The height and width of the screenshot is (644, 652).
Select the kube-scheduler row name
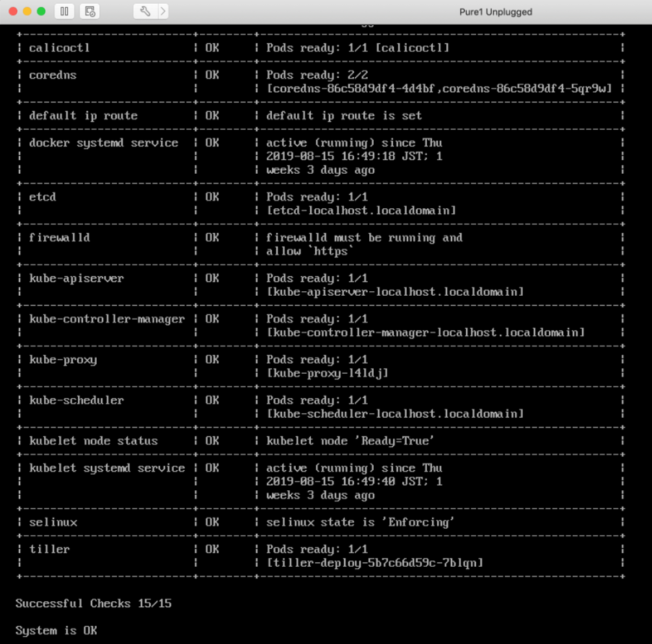77,400
